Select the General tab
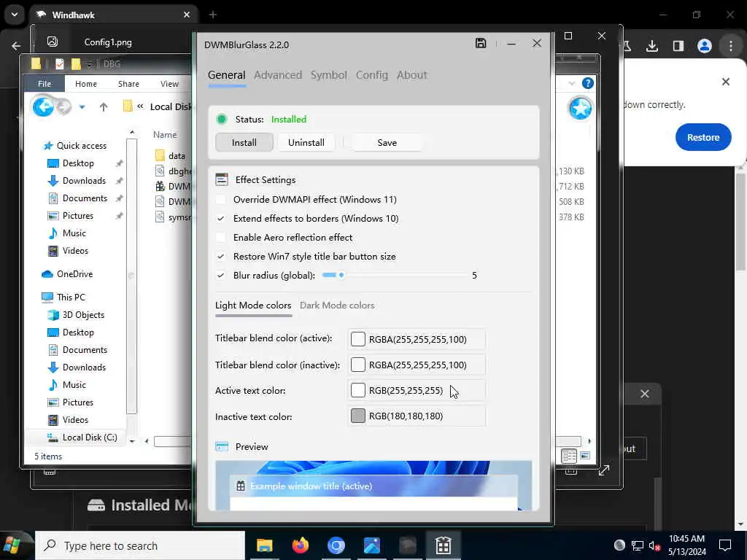The width and height of the screenshot is (747, 560). (226, 75)
